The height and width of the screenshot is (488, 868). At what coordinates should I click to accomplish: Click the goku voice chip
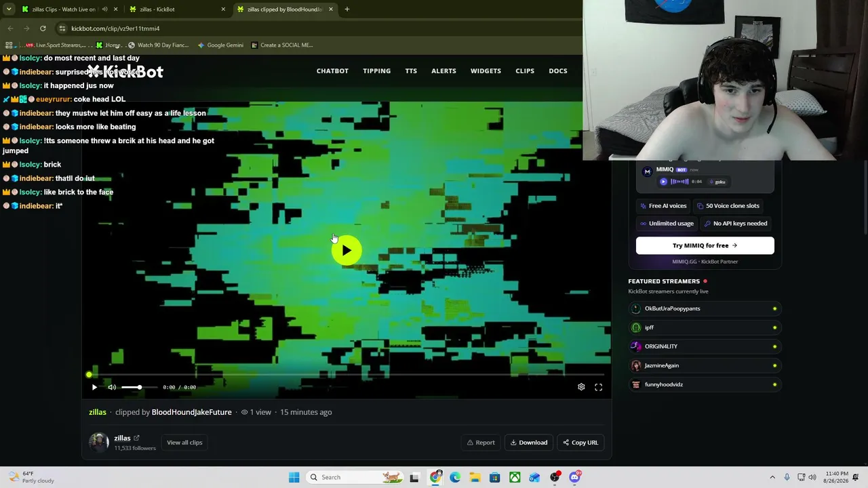(x=717, y=182)
